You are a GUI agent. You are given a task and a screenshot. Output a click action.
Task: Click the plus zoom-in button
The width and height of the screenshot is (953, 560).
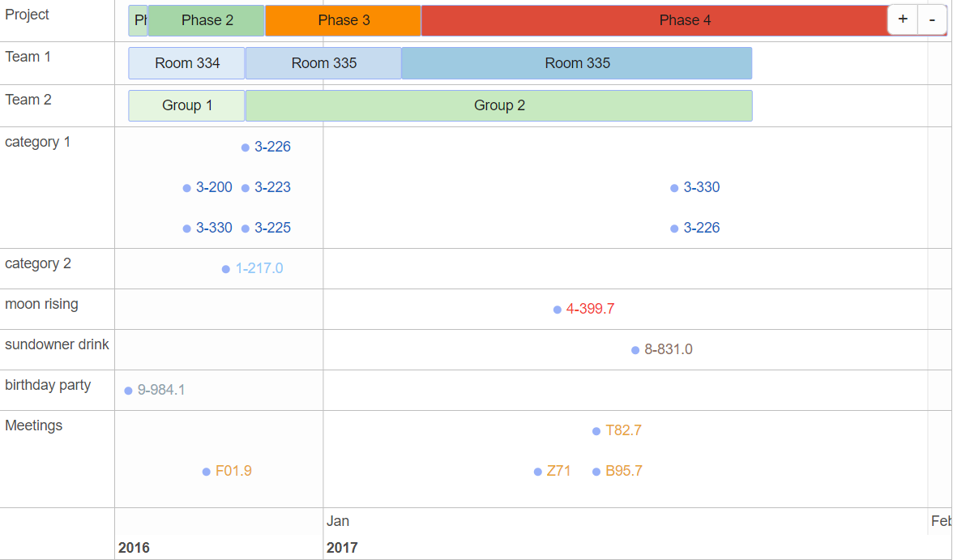[x=903, y=19]
